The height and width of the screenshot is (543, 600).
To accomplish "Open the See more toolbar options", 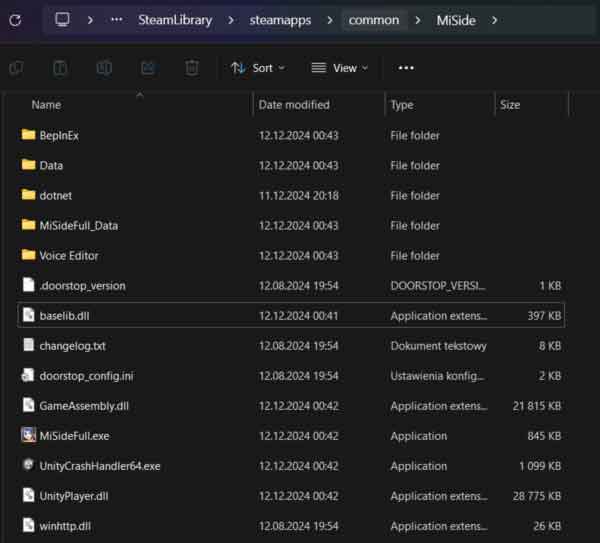I will click(x=406, y=68).
